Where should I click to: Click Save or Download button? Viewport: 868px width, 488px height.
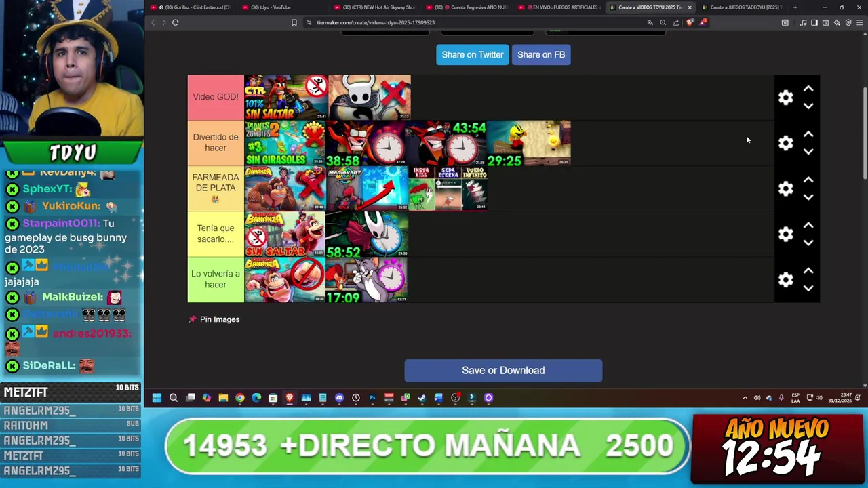click(503, 370)
